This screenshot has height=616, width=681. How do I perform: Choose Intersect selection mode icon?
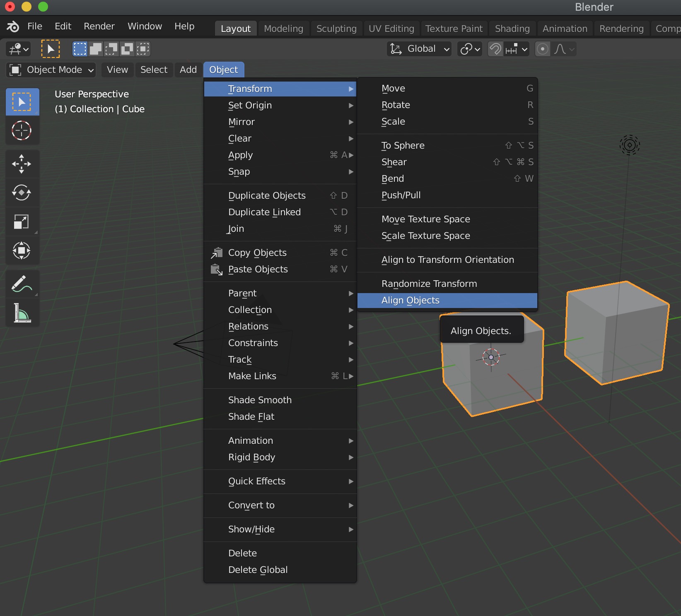143,49
